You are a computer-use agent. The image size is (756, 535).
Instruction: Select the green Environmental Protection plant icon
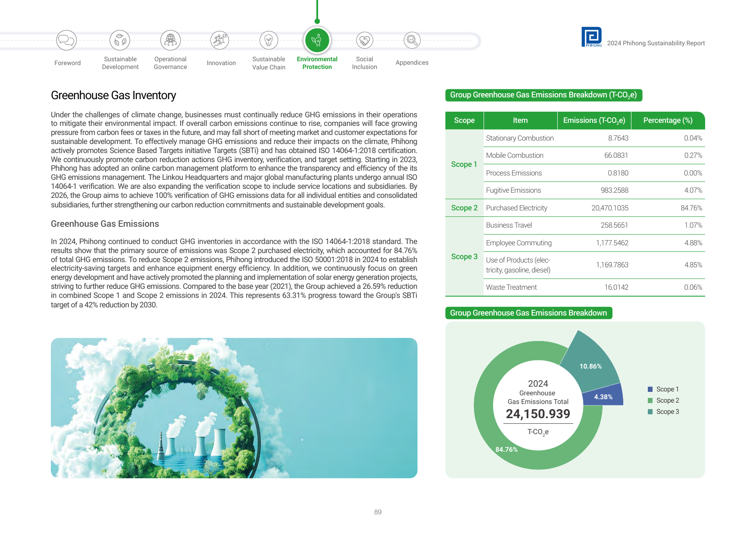(317, 41)
